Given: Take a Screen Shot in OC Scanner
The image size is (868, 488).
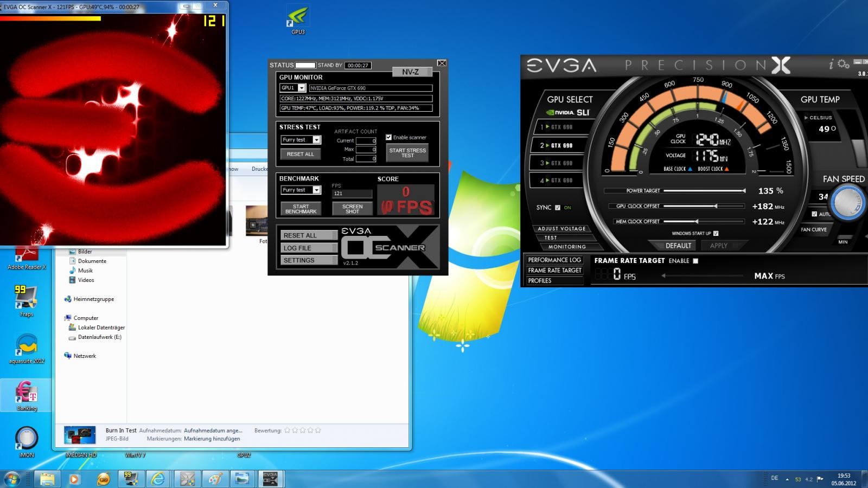Looking at the screenshot, I should click(x=352, y=209).
